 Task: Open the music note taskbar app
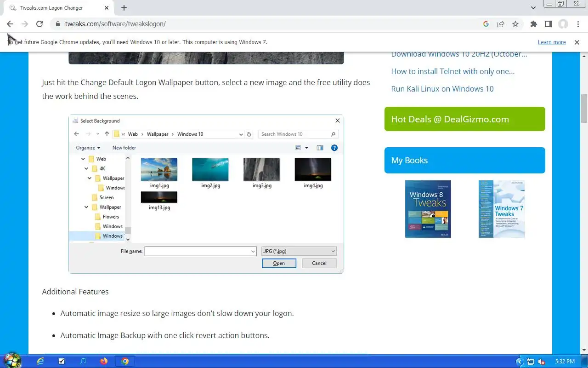tap(83, 361)
